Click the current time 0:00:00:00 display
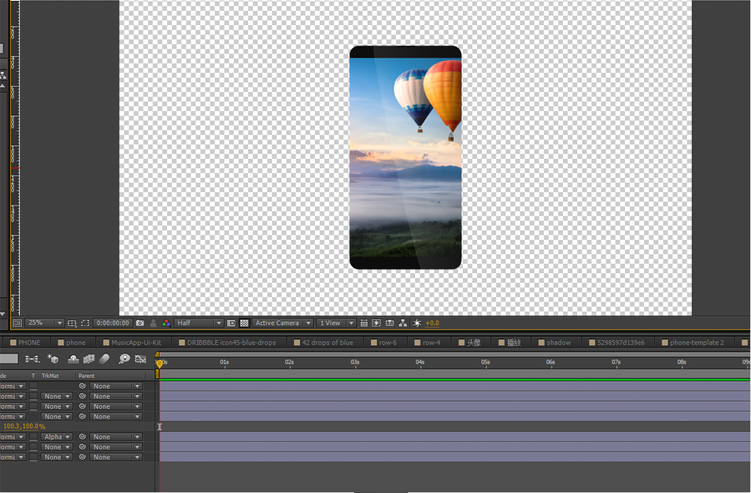Image resolution: width=751 pixels, height=493 pixels. click(110, 323)
